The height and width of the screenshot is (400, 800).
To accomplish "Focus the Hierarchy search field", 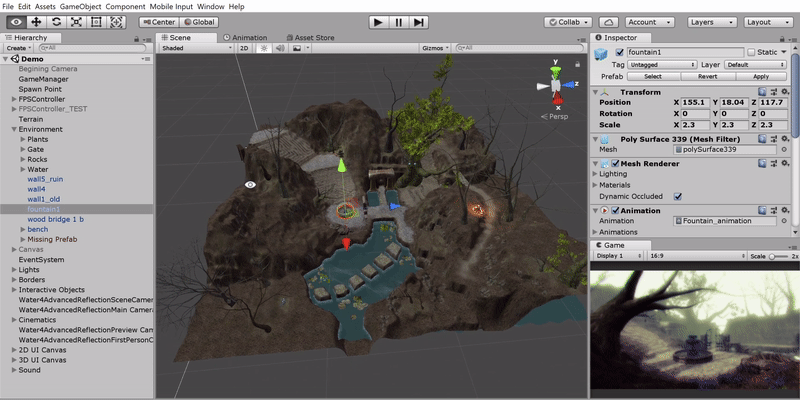I will (92, 48).
